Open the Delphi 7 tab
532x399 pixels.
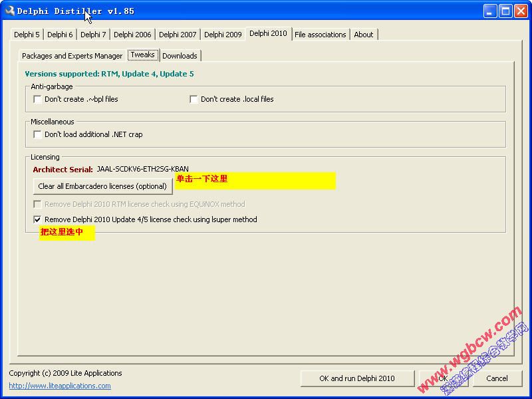pyautogui.click(x=93, y=35)
